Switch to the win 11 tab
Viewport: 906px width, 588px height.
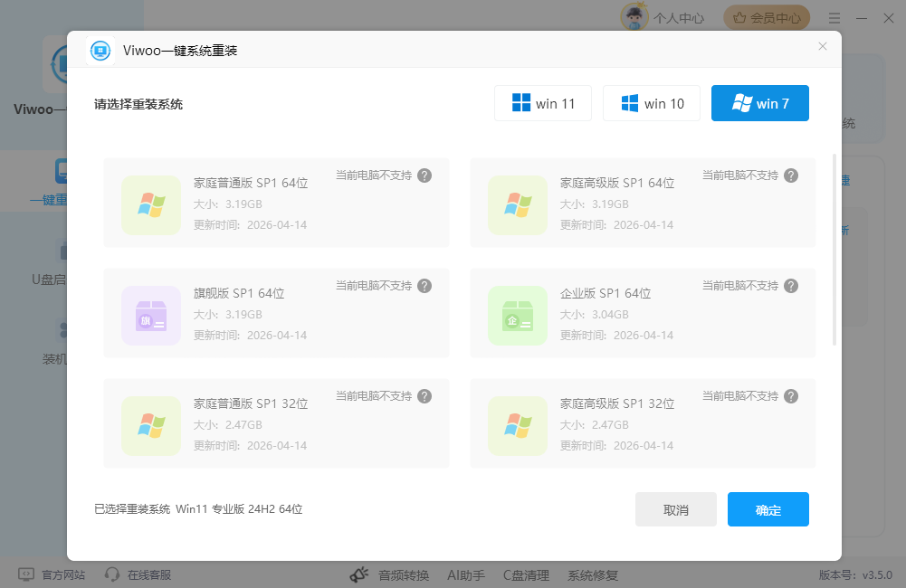click(x=542, y=103)
